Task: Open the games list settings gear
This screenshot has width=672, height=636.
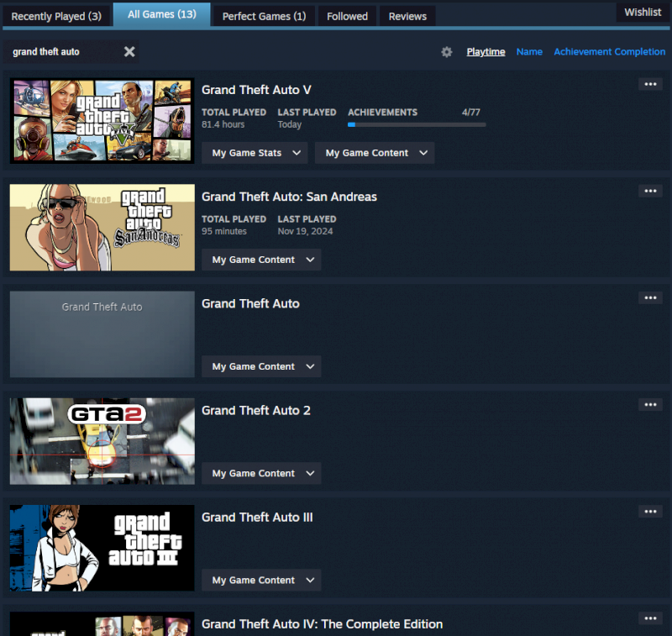Action: click(447, 52)
